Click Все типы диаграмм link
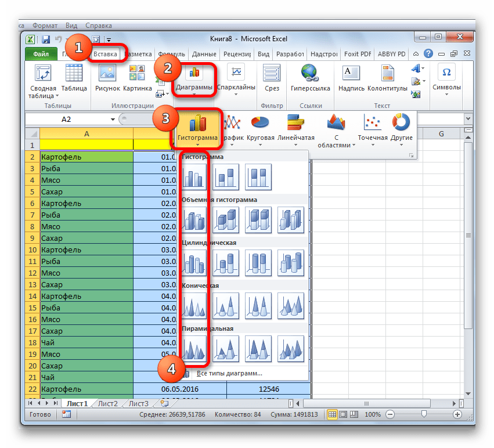Screen dimensions: 494x448 click(x=229, y=373)
